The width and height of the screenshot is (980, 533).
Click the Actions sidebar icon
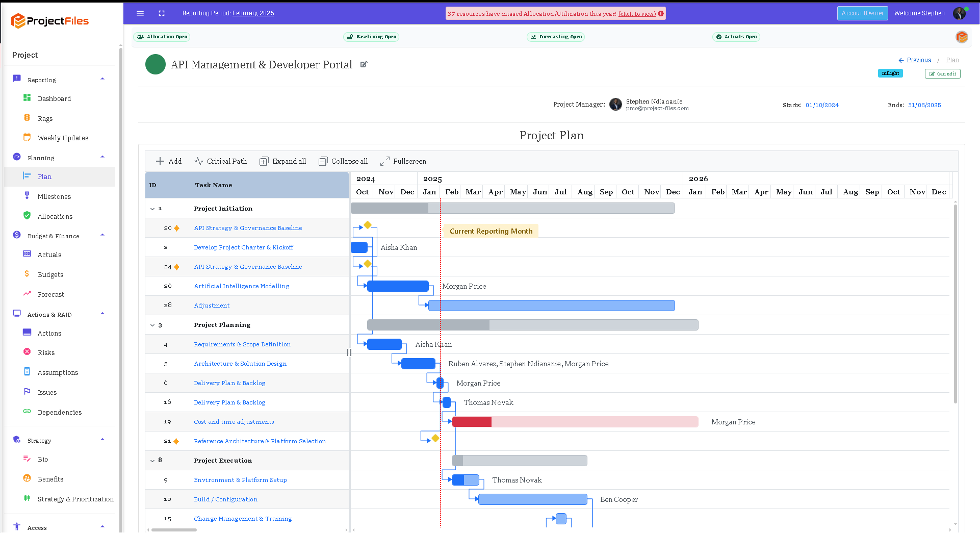click(27, 333)
